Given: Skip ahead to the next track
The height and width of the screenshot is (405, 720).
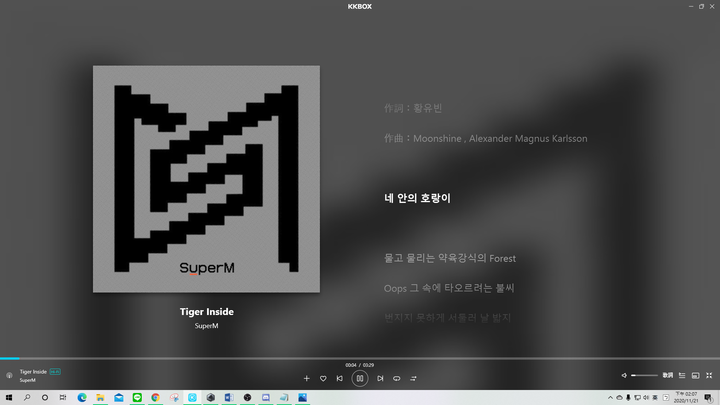Looking at the screenshot, I should coord(380,378).
